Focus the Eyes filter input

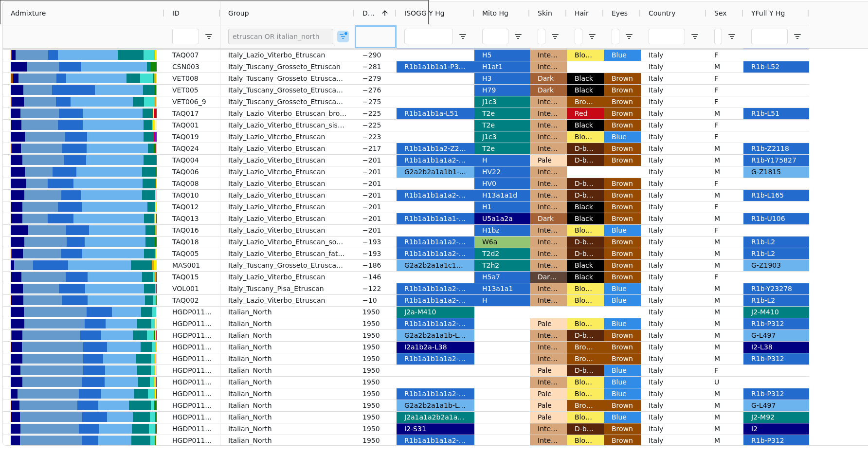615,36
